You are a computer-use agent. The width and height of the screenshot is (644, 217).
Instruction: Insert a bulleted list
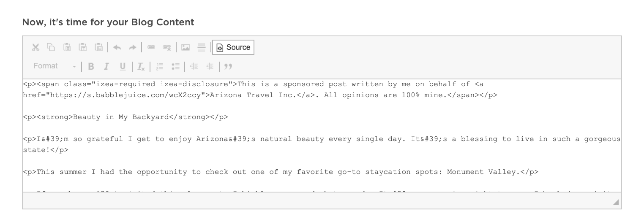(x=176, y=66)
